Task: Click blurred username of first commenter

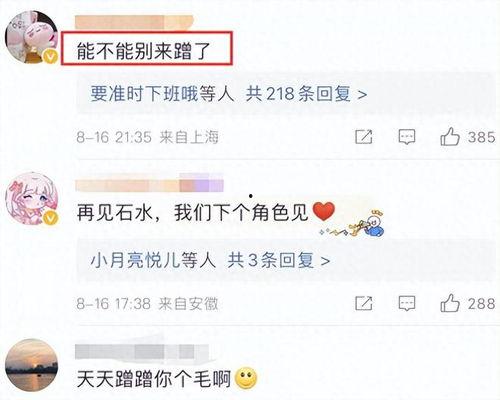Action: coord(134,22)
